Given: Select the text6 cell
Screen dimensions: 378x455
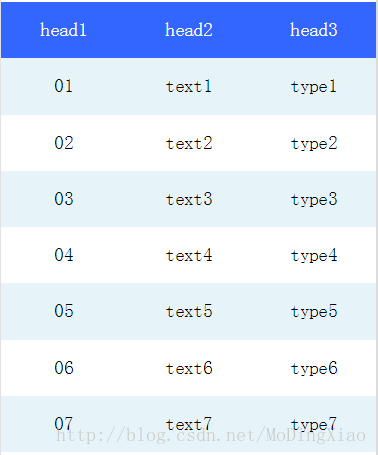Looking at the screenshot, I should click(189, 368).
